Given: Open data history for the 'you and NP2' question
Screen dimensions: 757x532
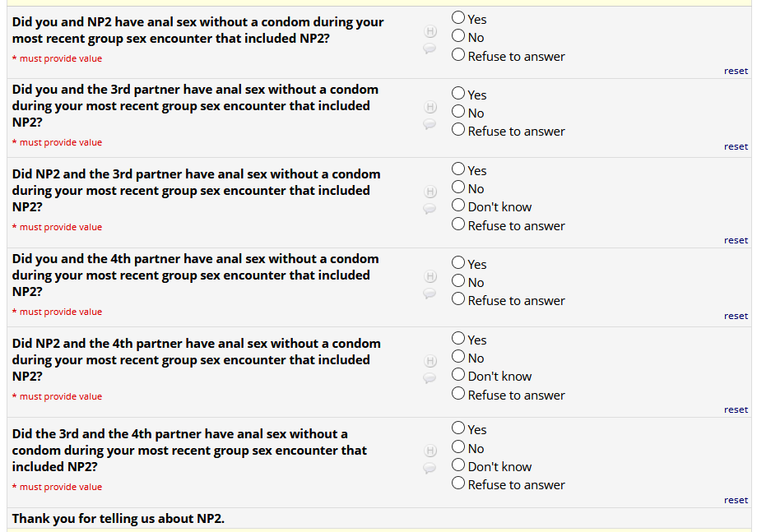Looking at the screenshot, I should [430, 32].
